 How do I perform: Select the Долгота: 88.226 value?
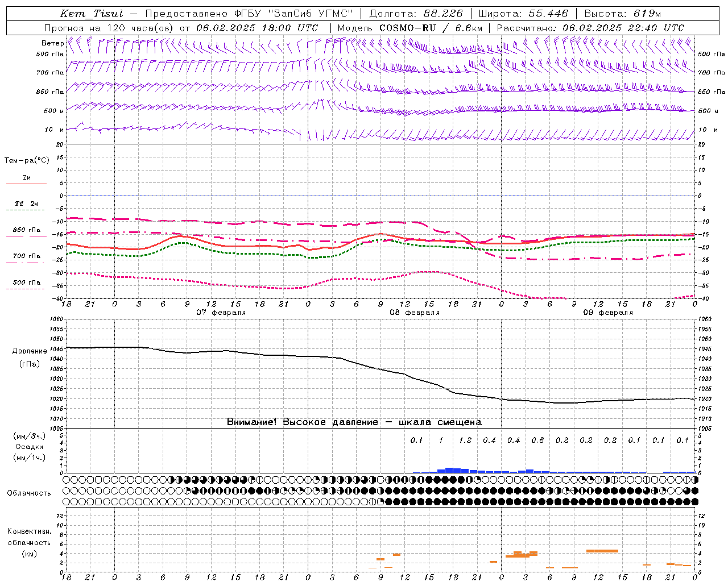click(416, 14)
